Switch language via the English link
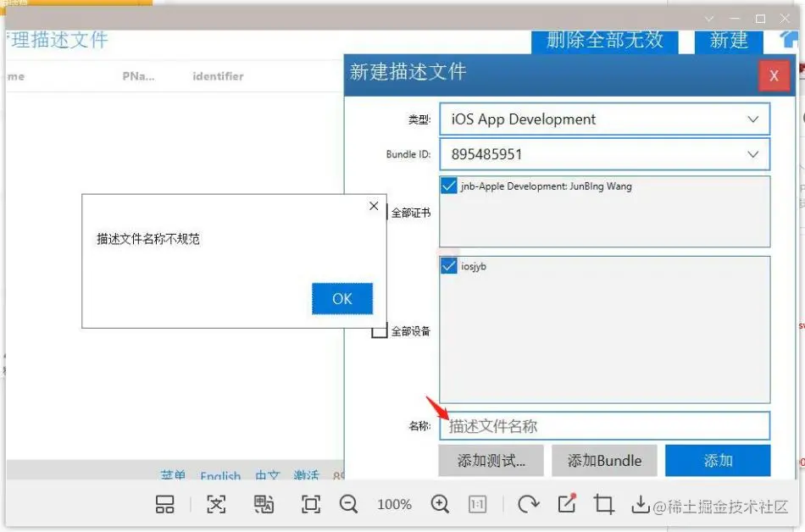 (220, 475)
